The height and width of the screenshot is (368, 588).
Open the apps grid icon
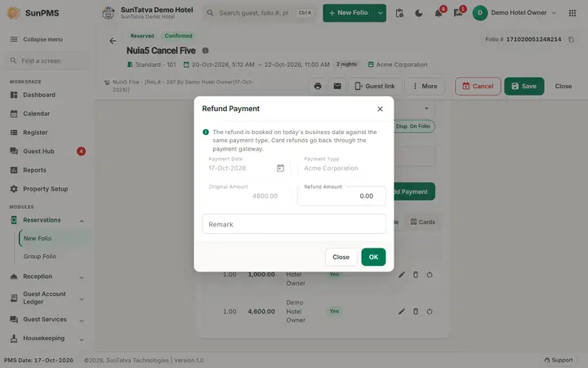(572, 13)
